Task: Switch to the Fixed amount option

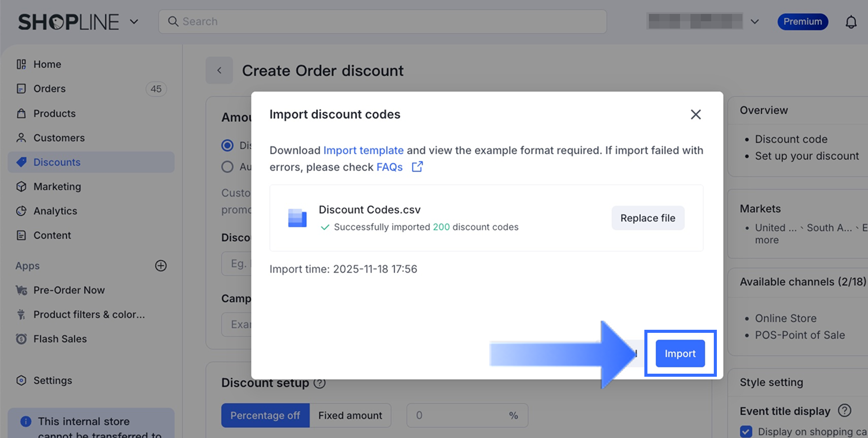Action: coord(350,416)
